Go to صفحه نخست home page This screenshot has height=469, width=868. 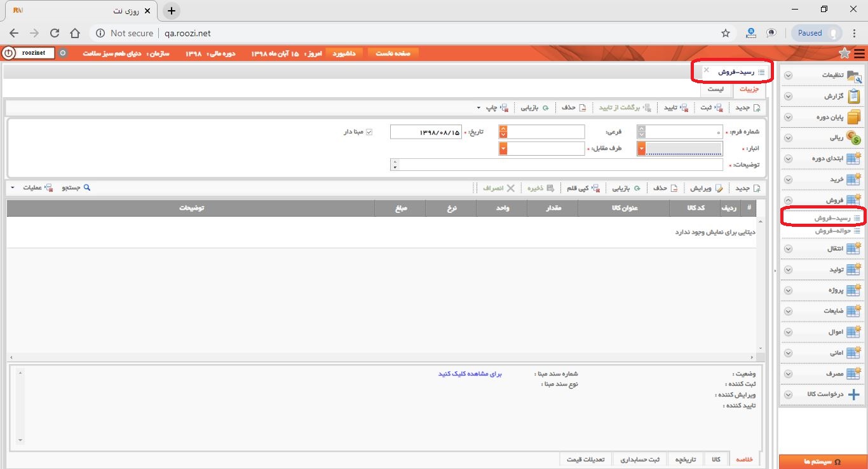[x=393, y=53]
